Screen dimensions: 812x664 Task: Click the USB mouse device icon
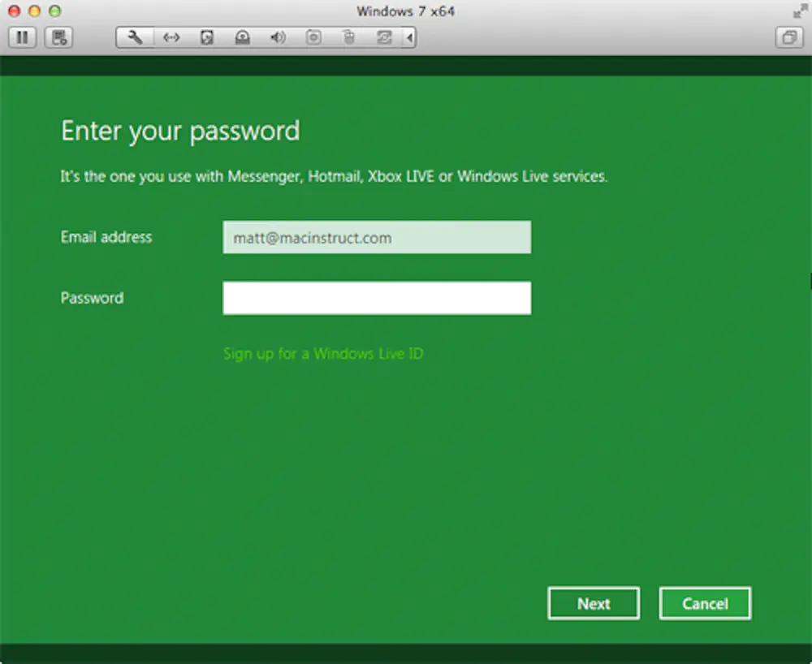(348, 37)
